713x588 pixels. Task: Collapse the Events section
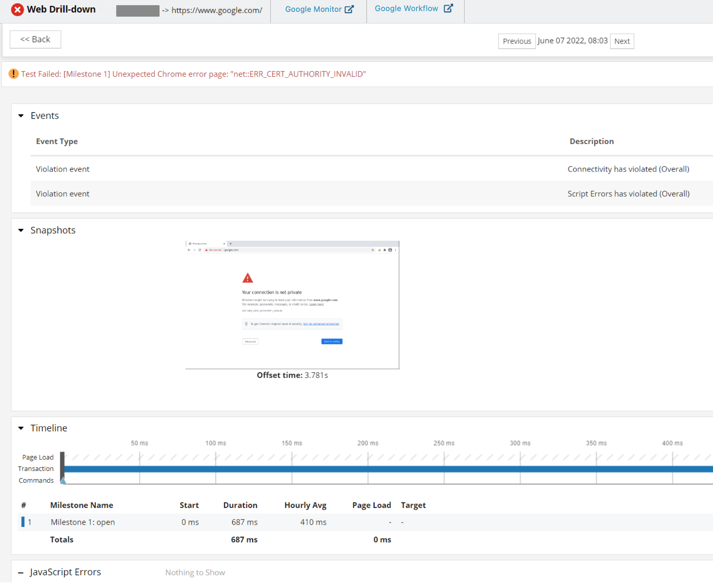pos(21,116)
